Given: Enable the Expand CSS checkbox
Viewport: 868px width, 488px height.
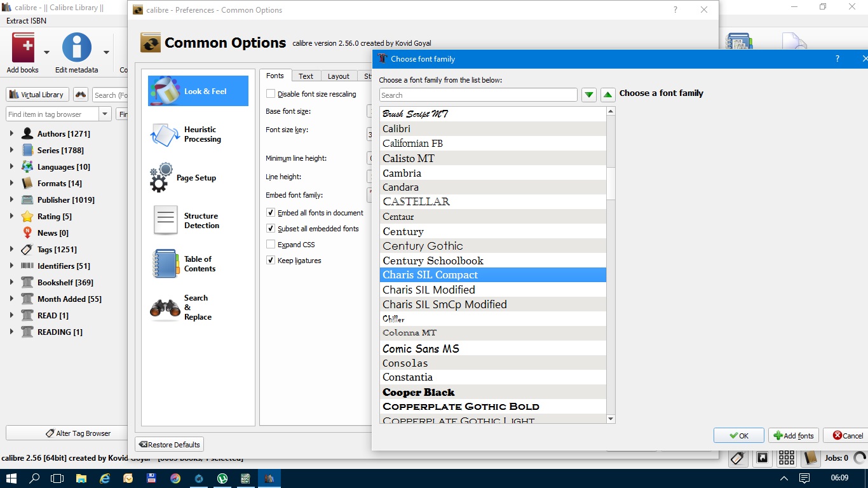Looking at the screenshot, I should click(x=271, y=245).
